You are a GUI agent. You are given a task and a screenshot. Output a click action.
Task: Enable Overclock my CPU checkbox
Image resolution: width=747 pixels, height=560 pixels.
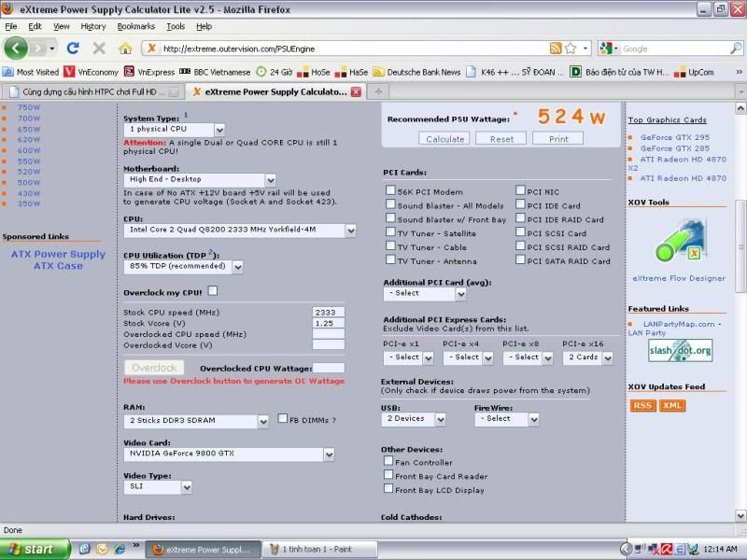[x=213, y=290]
